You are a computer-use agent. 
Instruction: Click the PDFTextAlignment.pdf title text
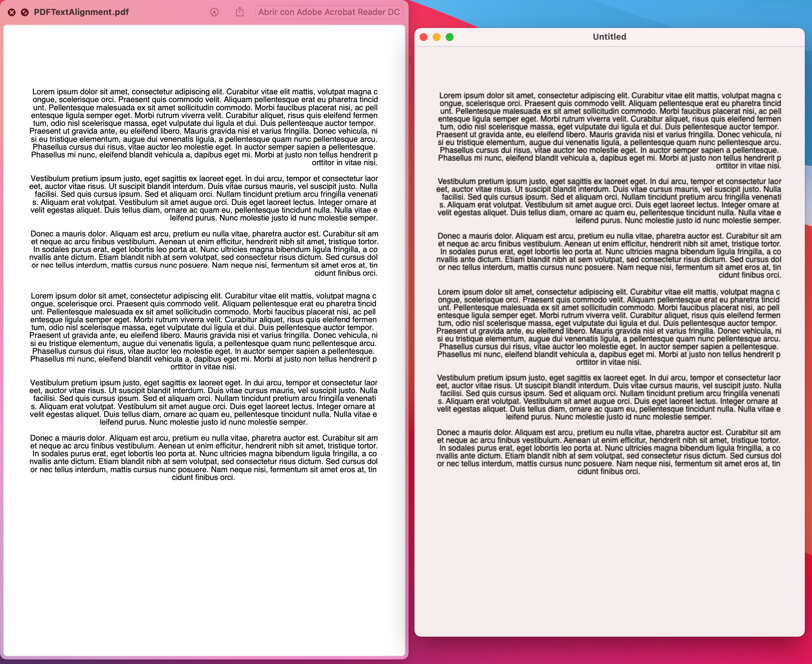(x=81, y=12)
